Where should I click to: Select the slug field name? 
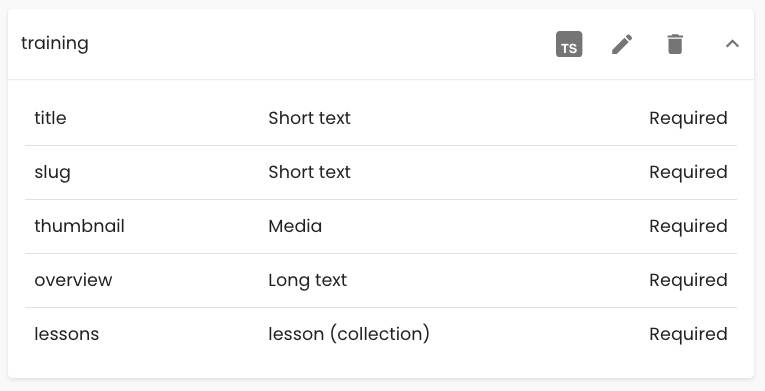pos(52,173)
